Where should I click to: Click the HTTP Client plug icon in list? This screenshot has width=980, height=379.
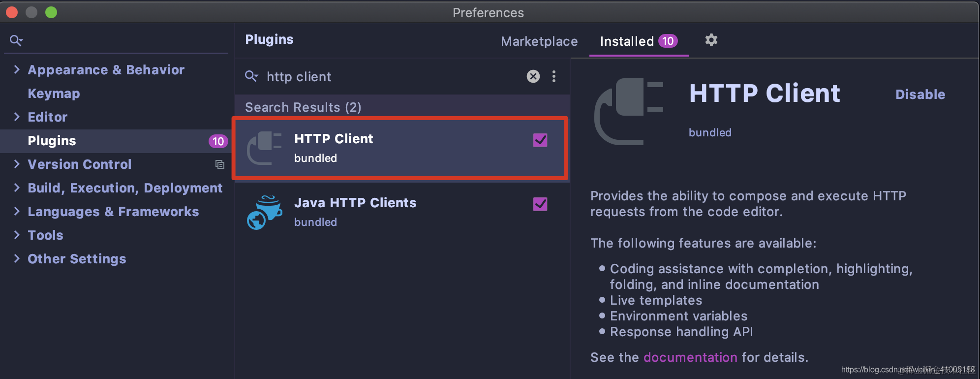(x=264, y=148)
